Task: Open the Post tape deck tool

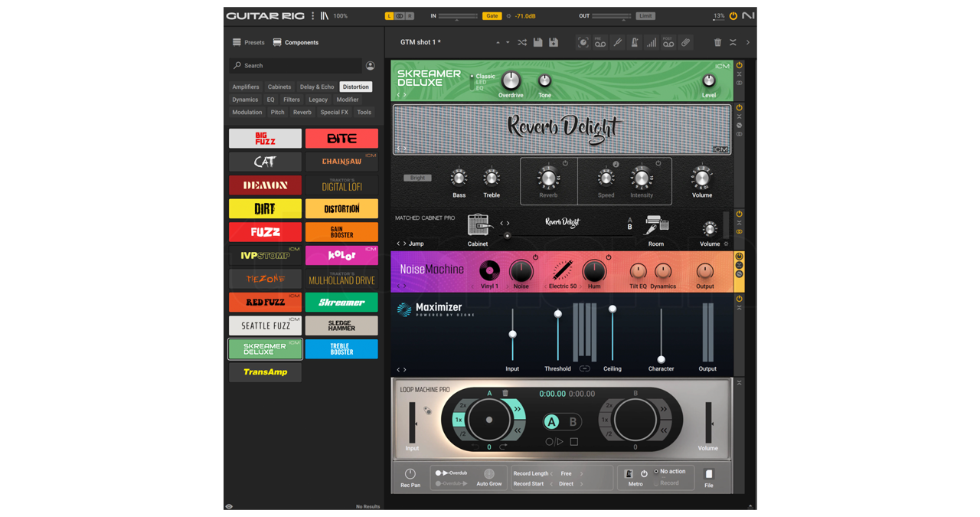Action: tap(668, 43)
